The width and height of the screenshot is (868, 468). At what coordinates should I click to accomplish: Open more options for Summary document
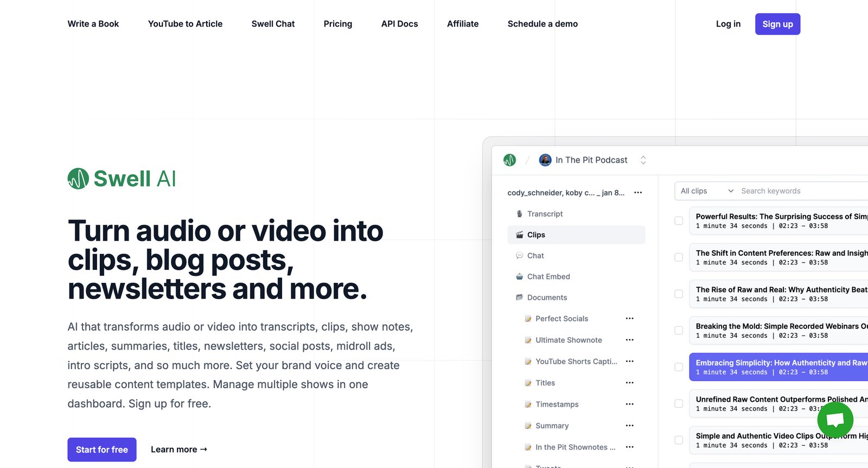(629, 426)
